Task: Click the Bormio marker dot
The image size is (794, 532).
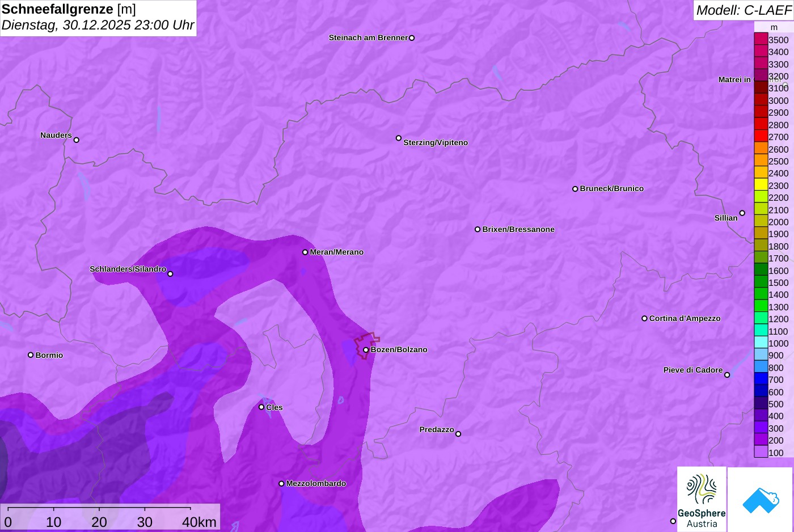Action: (x=31, y=355)
